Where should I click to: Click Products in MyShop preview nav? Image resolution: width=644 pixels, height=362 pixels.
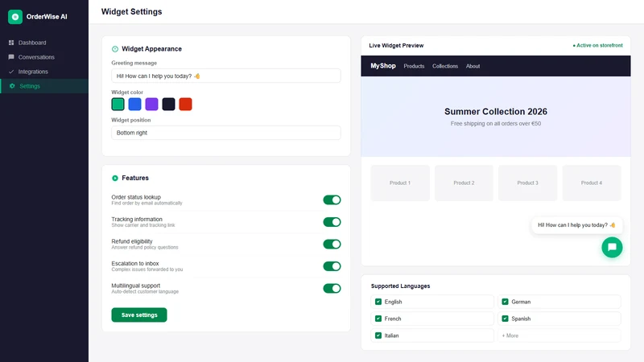(x=414, y=66)
